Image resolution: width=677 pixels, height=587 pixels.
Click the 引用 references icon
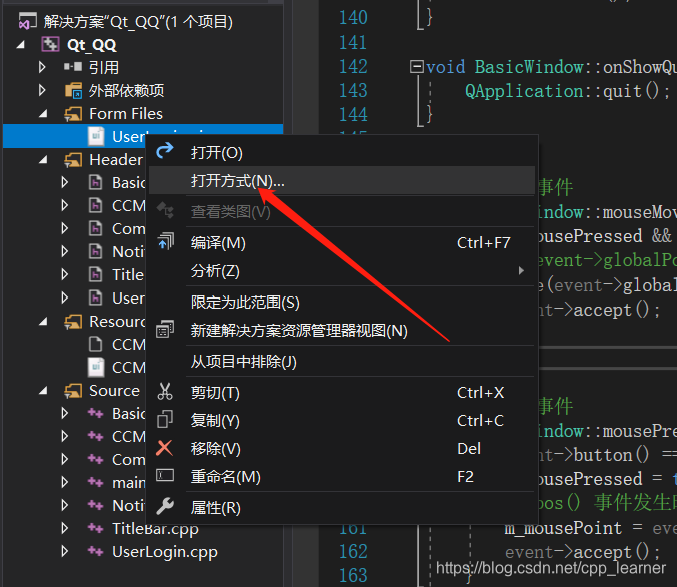click(x=73, y=66)
